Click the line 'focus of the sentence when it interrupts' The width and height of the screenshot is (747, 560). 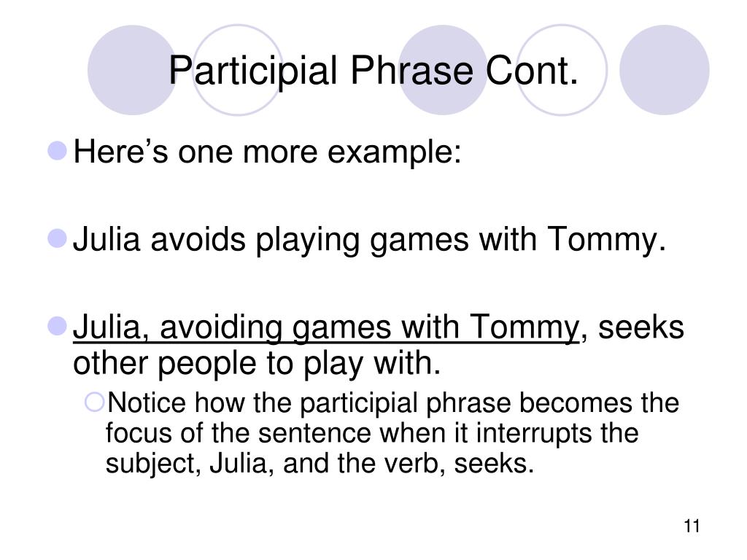click(372, 433)
